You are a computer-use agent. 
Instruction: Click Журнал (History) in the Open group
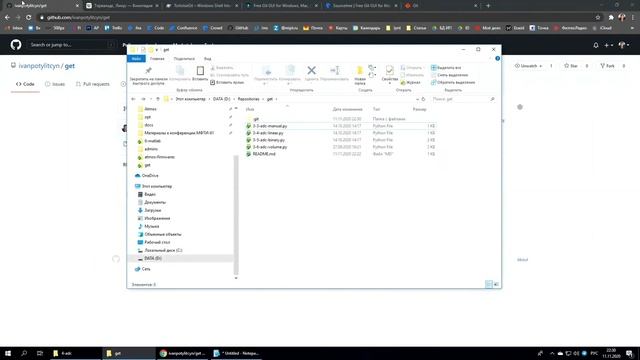pyautogui.click(x=410, y=82)
